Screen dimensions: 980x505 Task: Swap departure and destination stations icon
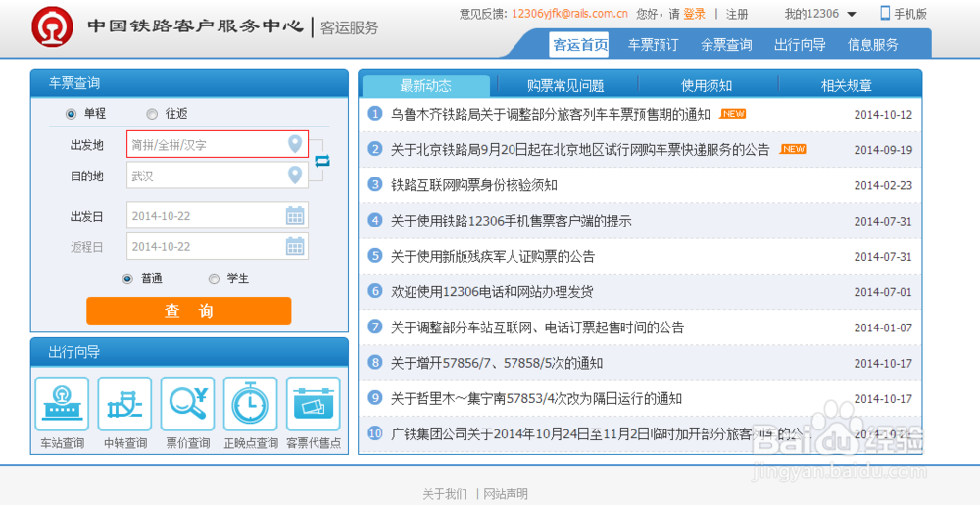click(x=321, y=161)
